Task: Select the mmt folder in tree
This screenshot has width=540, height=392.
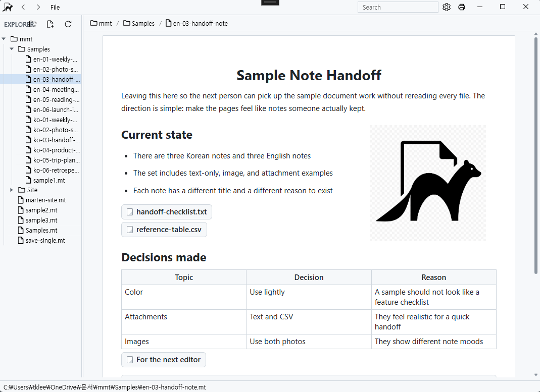Action: coord(22,39)
